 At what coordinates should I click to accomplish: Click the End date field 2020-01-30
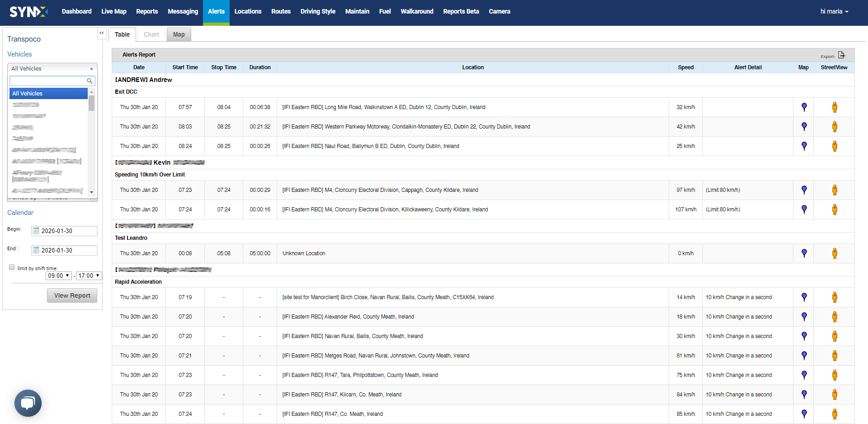coord(64,250)
